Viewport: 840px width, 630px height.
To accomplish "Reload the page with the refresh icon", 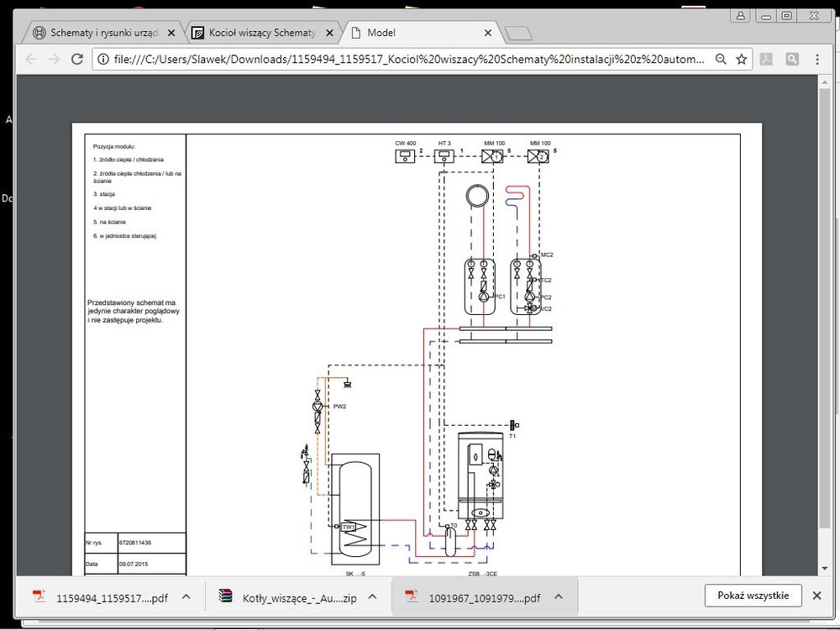I will tap(77, 60).
